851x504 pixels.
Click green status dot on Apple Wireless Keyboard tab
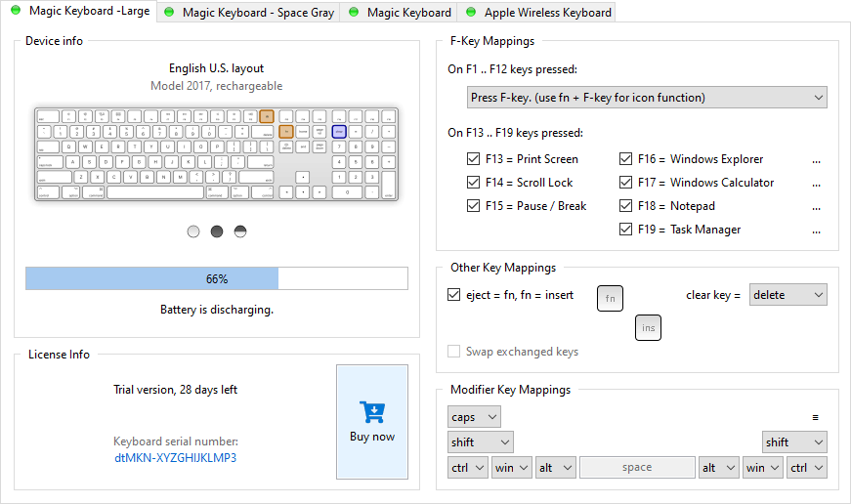click(471, 12)
